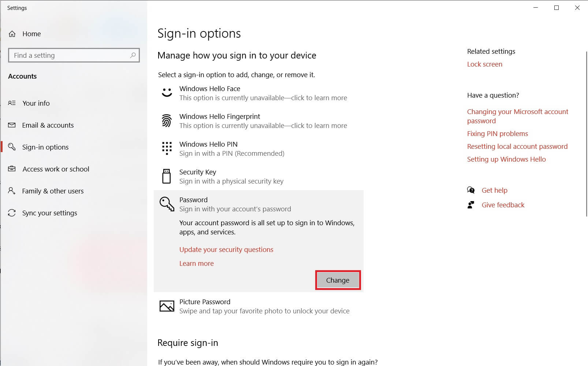Image resolution: width=588 pixels, height=366 pixels.
Task: Click the Change password button
Action: [x=338, y=280]
